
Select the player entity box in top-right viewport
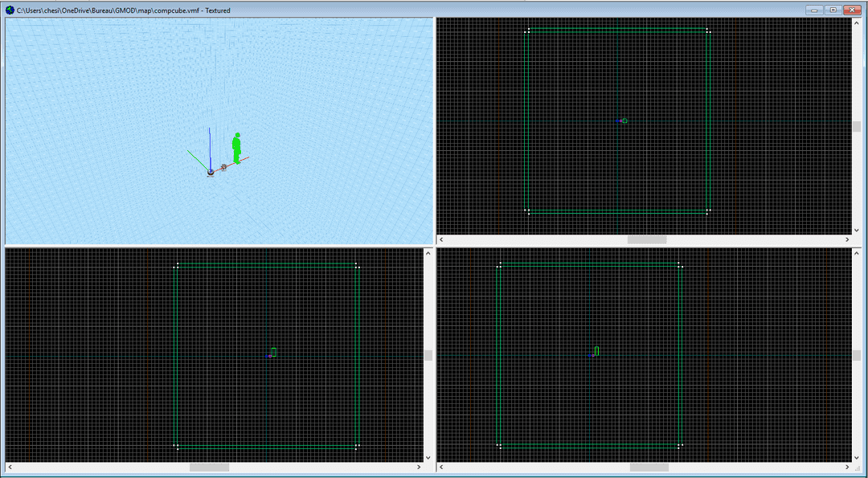pos(624,120)
